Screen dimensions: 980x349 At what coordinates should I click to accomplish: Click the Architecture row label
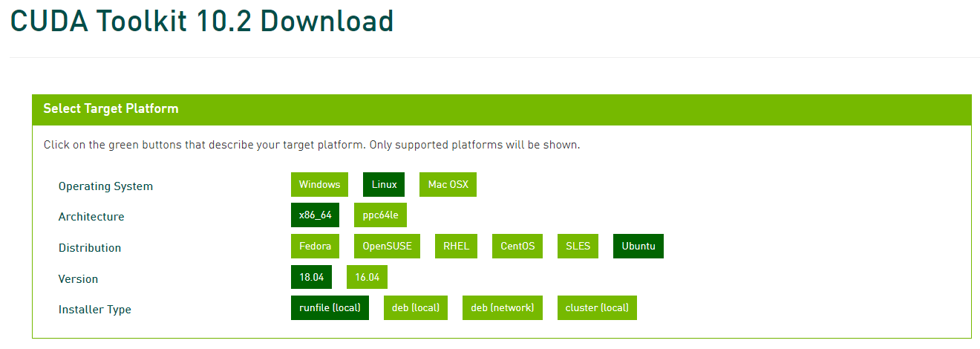[91, 217]
